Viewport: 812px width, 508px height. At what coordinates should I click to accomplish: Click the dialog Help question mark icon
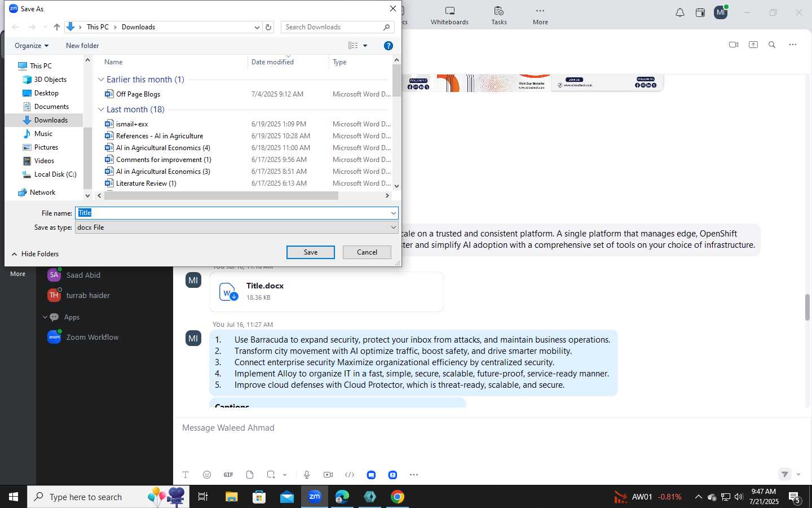[x=388, y=46]
